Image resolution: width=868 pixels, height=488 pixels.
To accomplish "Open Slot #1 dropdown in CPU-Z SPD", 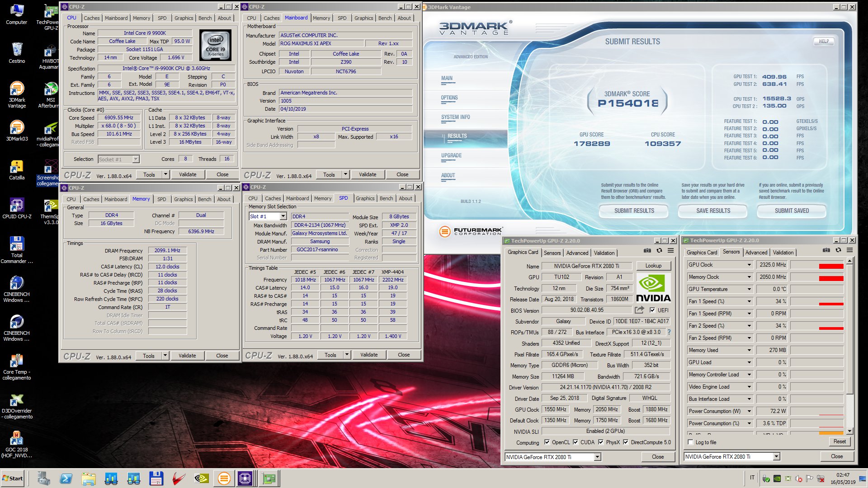I will (283, 216).
